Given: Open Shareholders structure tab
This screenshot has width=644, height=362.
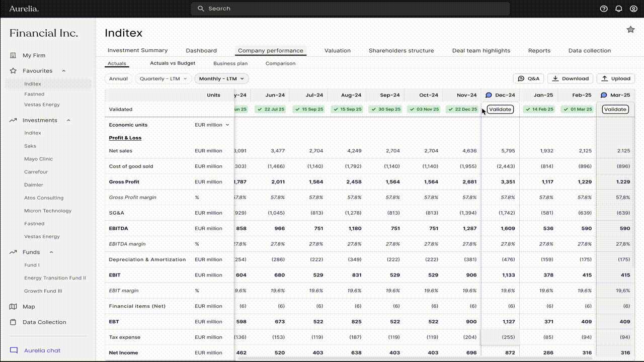Looking at the screenshot, I should point(401,50).
